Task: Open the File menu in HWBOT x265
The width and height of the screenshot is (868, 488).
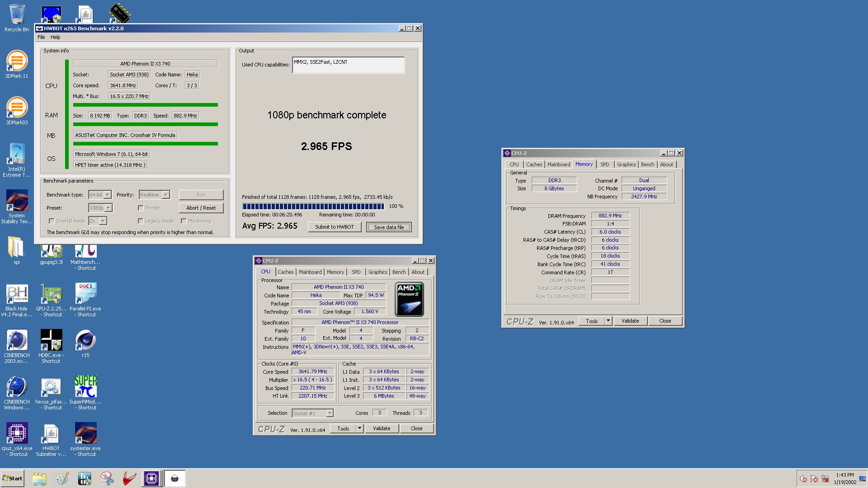Action: [41, 37]
